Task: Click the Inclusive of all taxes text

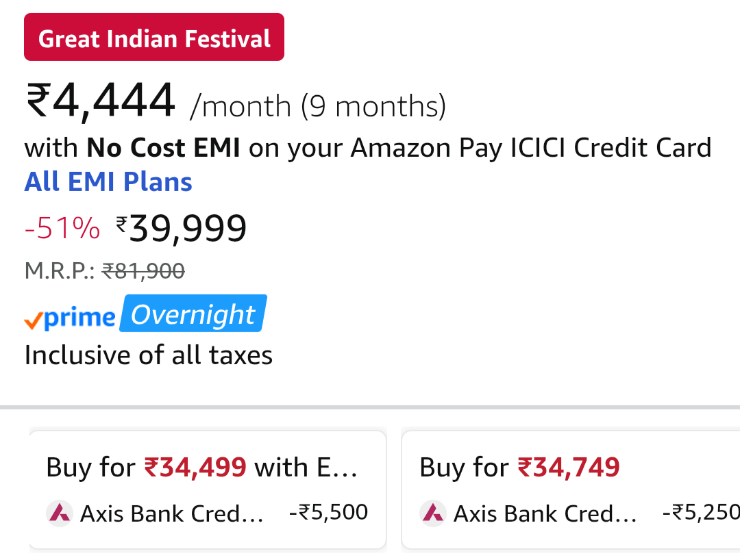Action: [149, 355]
